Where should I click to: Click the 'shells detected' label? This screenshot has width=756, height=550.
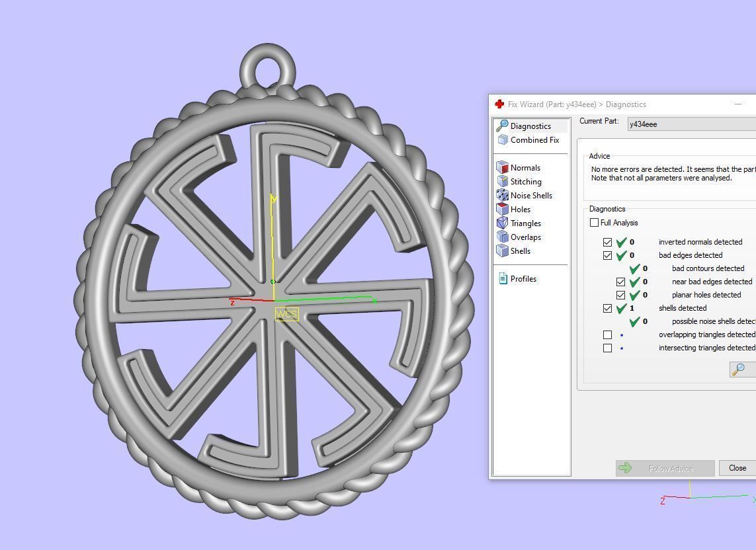tap(682, 308)
